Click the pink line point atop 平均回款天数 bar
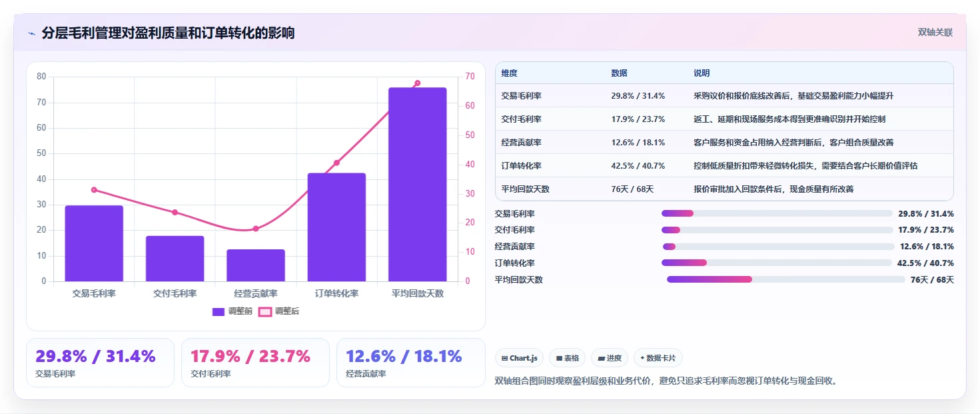Screen dimensions: 980x414 coord(418,83)
